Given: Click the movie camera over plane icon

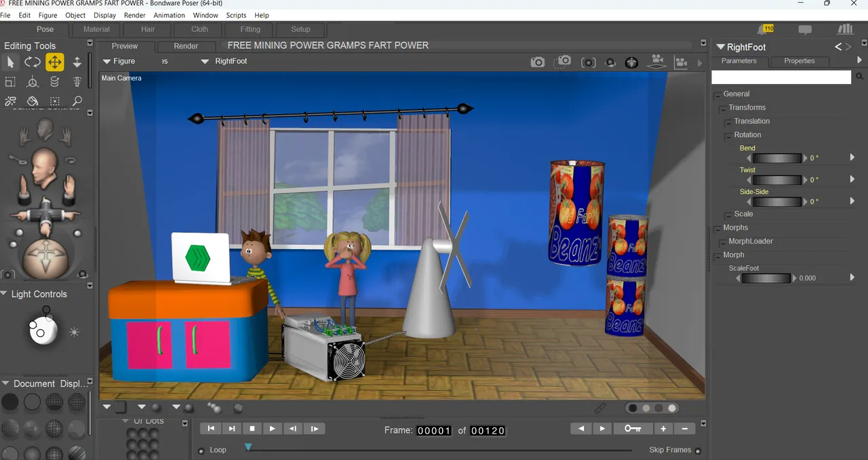Looking at the screenshot, I should (x=656, y=62).
